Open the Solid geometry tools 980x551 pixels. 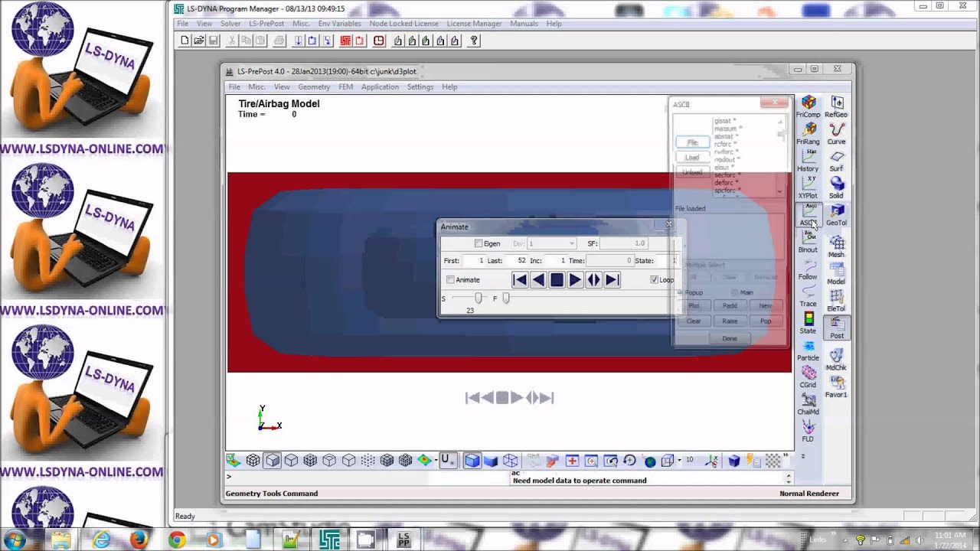pos(836,187)
